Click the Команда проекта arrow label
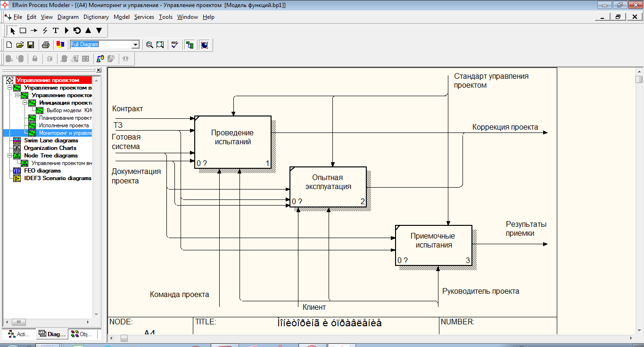The width and height of the screenshot is (644, 347). coord(179,295)
